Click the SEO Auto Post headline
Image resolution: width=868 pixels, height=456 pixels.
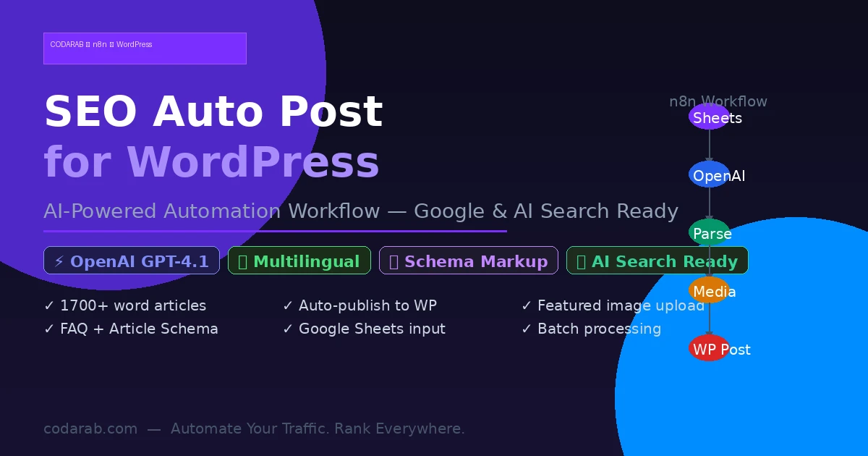[213, 112]
